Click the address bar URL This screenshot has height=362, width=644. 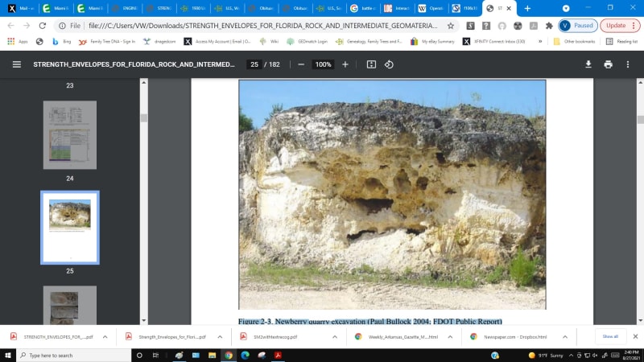coord(263,26)
